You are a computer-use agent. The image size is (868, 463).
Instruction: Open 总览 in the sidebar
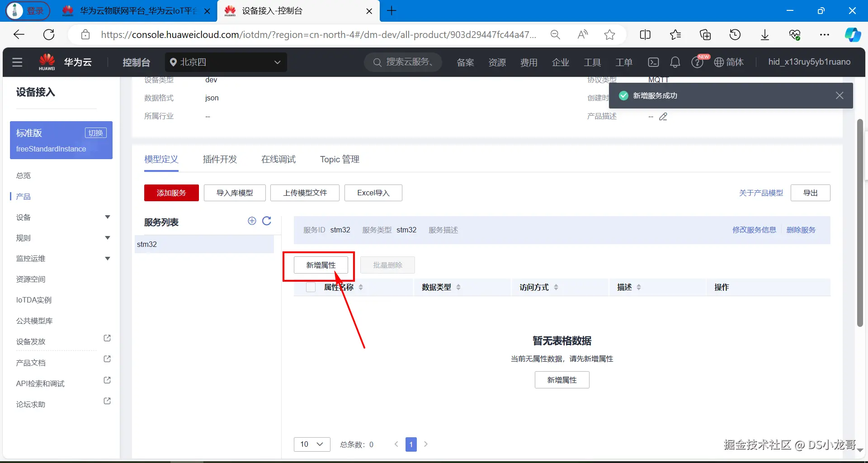(24, 175)
